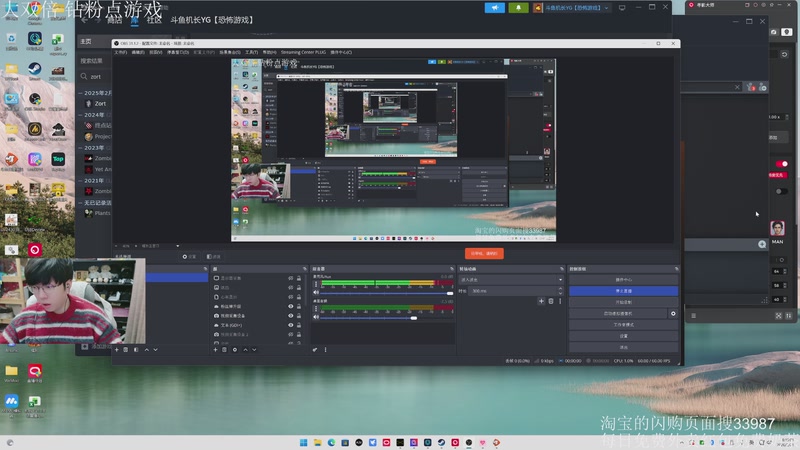Add a new source in sources toolbar
Screen dimensions: 800x450
click(215, 350)
